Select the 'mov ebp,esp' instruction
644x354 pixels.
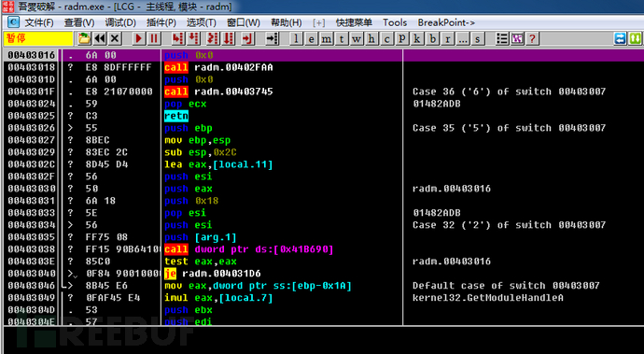tap(198, 140)
